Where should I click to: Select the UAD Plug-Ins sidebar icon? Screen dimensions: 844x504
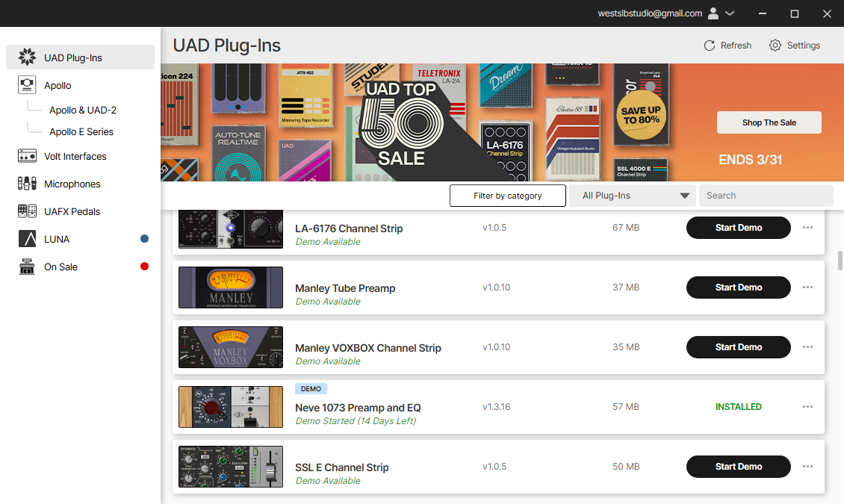(27, 57)
